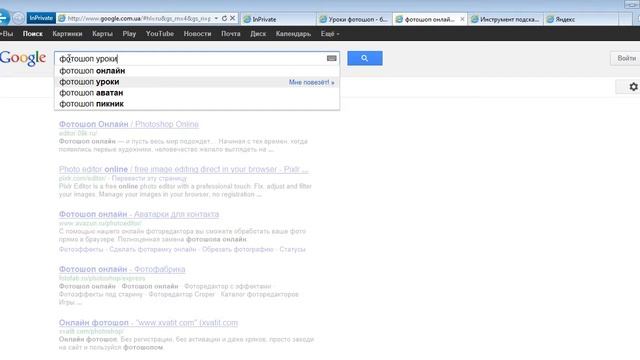Viewport: 640px width, 360px height.
Task: Open the on-screen keyboard icon
Action: click(332, 58)
